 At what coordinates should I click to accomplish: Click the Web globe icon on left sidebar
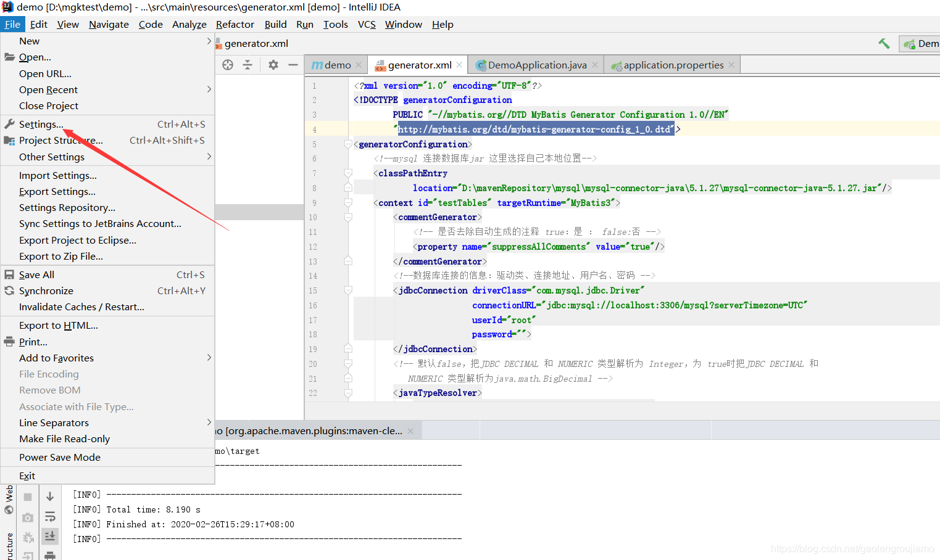point(9,509)
